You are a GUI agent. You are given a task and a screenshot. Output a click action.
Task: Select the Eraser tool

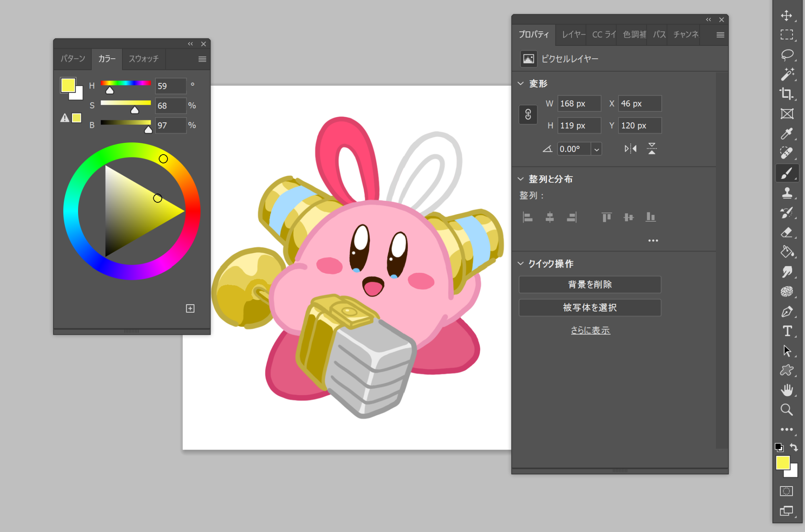(786, 233)
